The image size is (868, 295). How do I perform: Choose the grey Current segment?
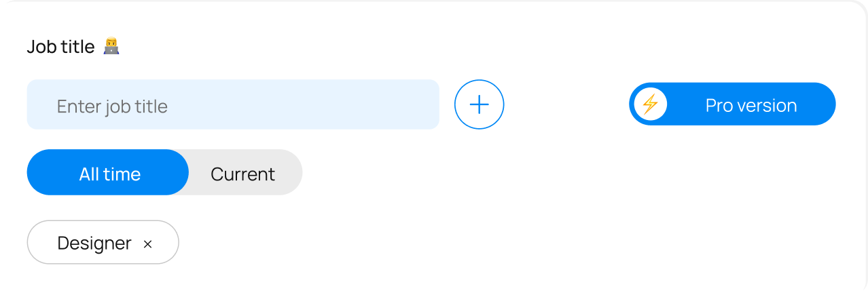click(243, 174)
